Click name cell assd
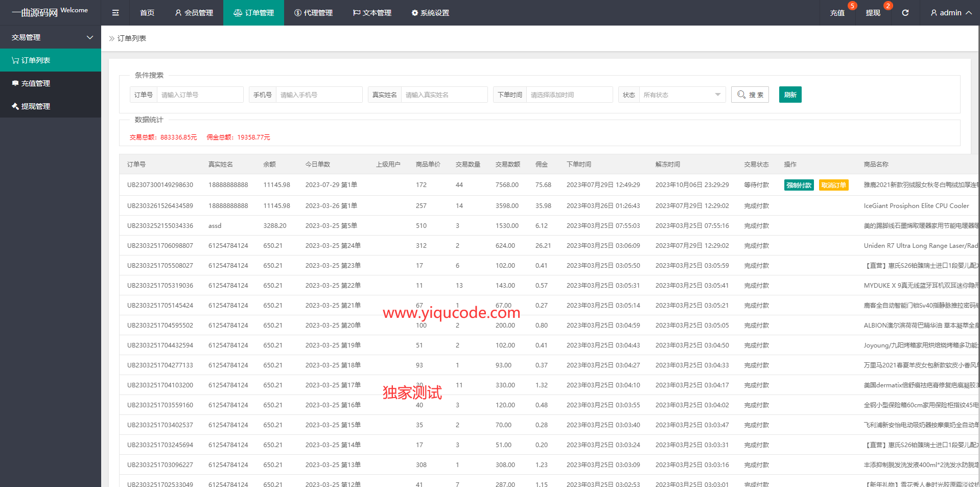Screen dimensions: 980x487 coord(215,225)
